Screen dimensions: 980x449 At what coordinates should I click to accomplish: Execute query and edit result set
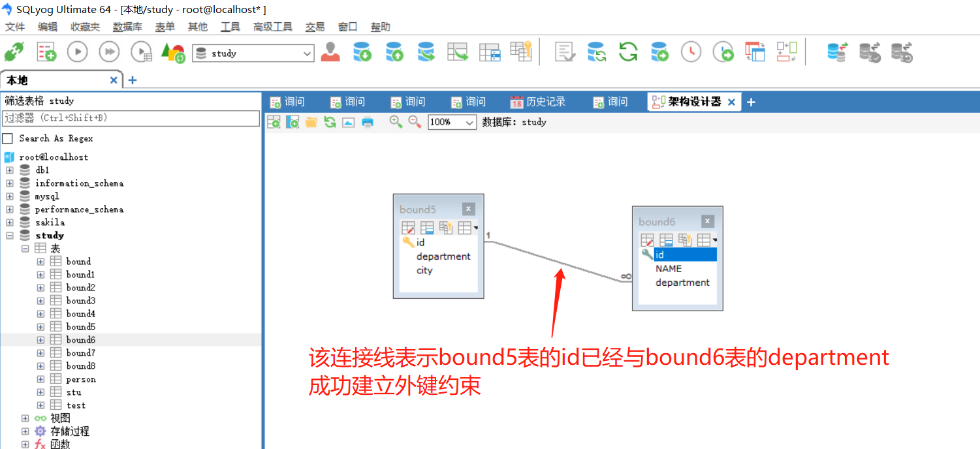[141, 52]
